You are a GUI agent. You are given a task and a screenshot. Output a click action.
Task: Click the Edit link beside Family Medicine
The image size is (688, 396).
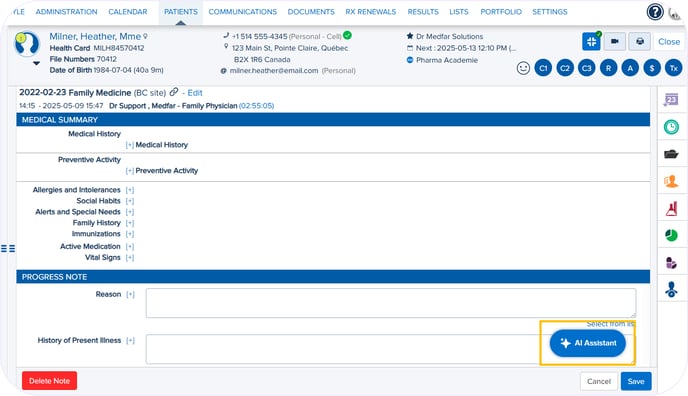(x=195, y=93)
